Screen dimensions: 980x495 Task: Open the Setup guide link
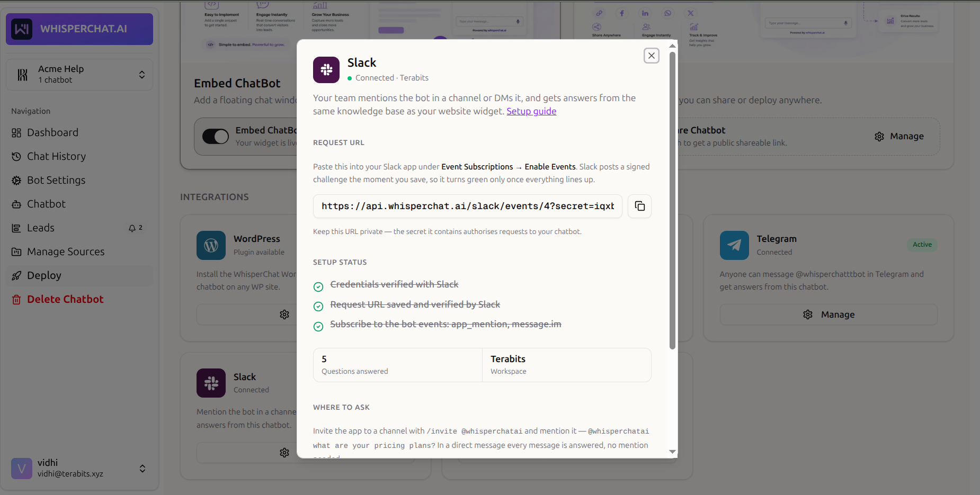[531, 111]
